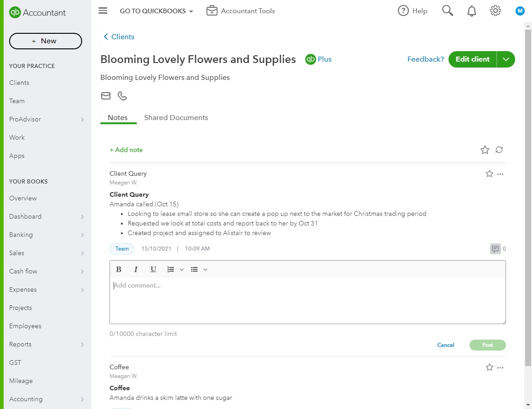This screenshot has width=532, height=409.
Task: Star the Client Query note
Action: 490,174
